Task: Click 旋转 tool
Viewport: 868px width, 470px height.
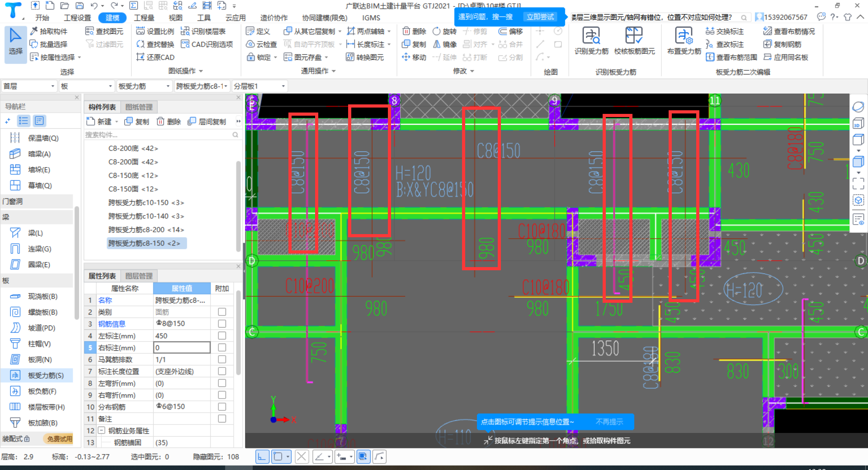Action: (445, 31)
